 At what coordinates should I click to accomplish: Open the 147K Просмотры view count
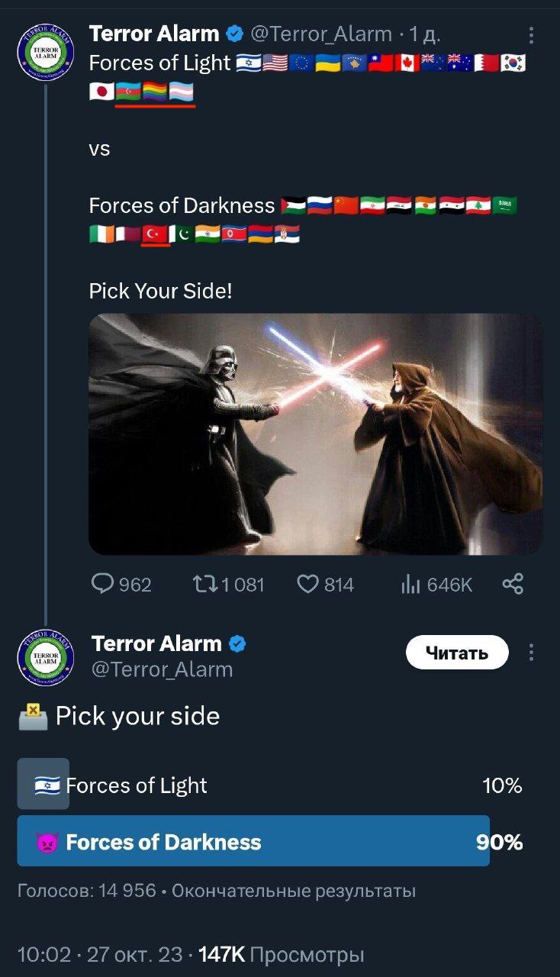pyautogui.click(x=281, y=954)
